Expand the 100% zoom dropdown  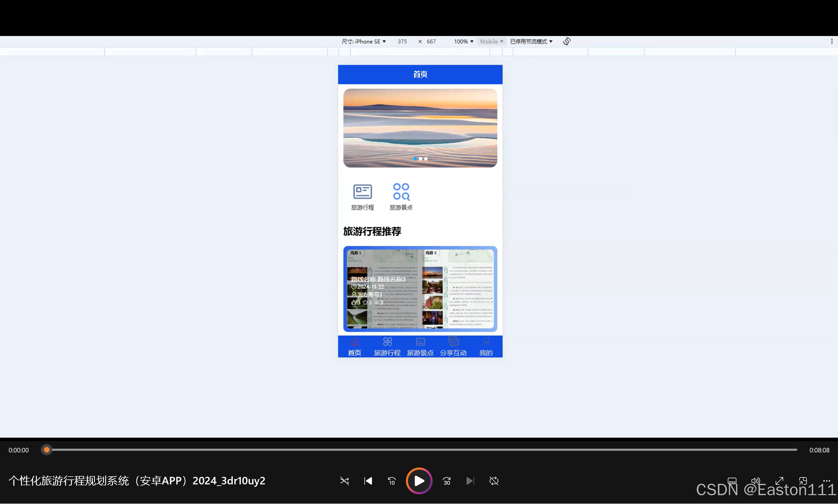[463, 41]
